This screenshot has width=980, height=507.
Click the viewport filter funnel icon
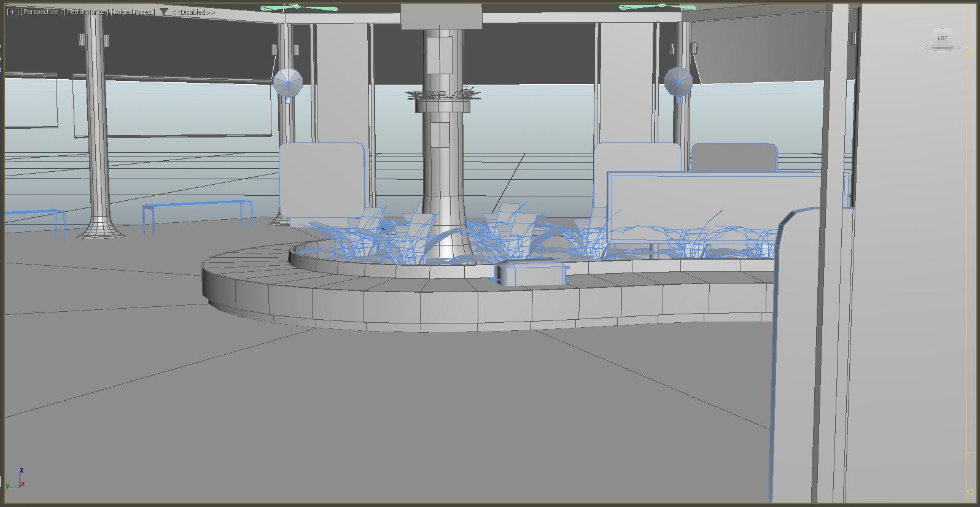click(x=163, y=12)
